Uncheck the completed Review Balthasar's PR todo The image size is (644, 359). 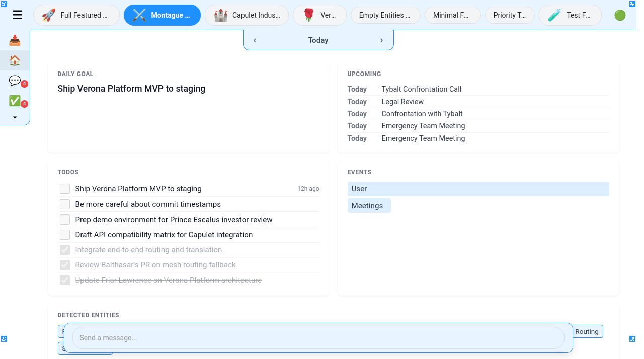(x=65, y=265)
